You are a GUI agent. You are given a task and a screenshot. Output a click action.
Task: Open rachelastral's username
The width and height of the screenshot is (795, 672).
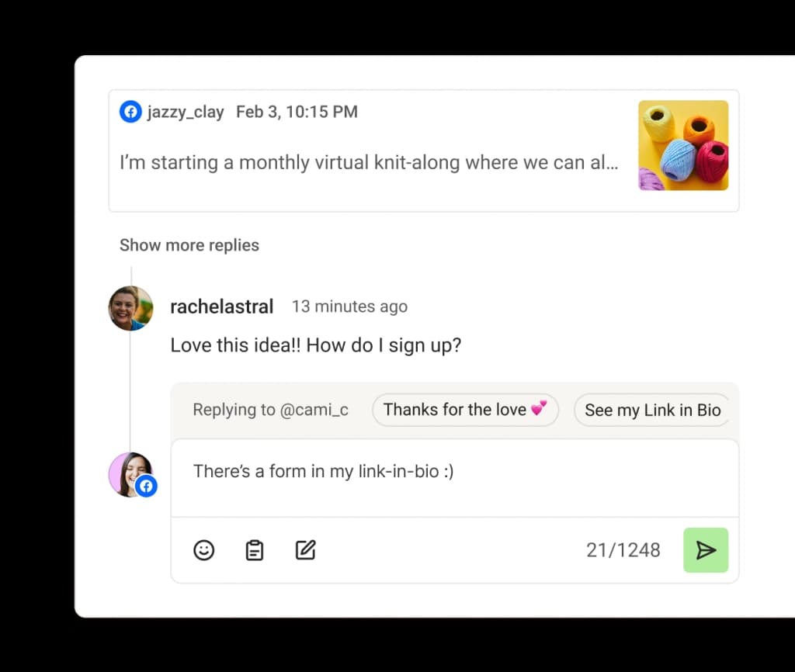pyautogui.click(x=222, y=307)
